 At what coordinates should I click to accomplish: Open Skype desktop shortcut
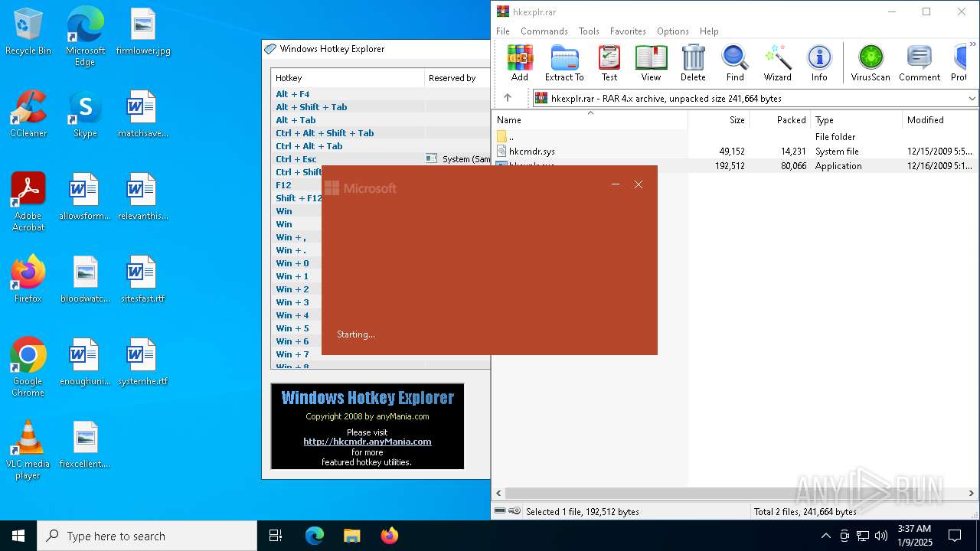(85, 113)
